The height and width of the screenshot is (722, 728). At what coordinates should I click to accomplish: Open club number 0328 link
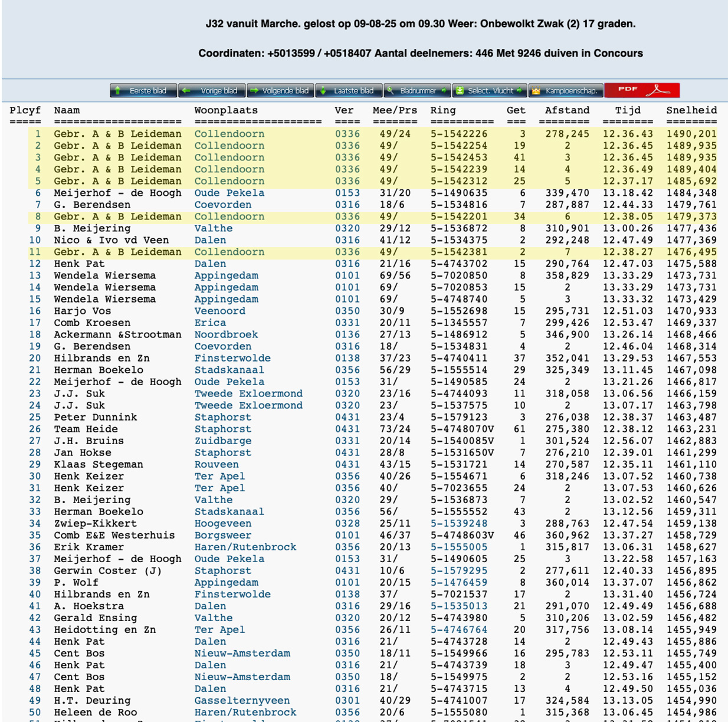point(347,523)
